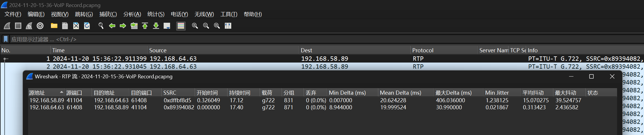Open display filter bookmark dropdown
Screen dimensions: 644x135
(x=6, y=39)
